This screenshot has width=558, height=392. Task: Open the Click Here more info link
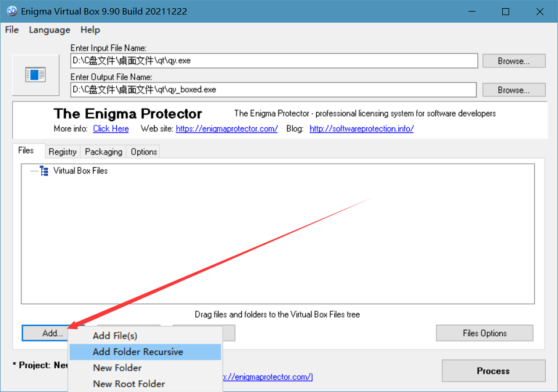(x=110, y=129)
